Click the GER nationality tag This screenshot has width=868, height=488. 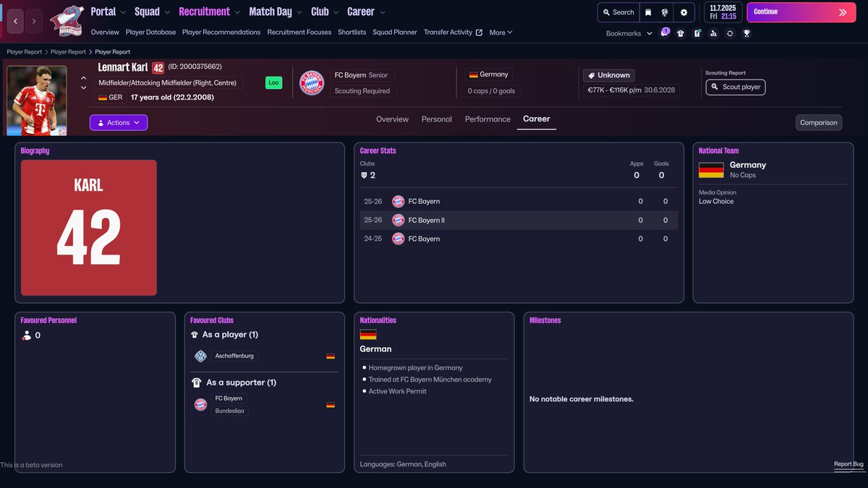pyautogui.click(x=110, y=98)
